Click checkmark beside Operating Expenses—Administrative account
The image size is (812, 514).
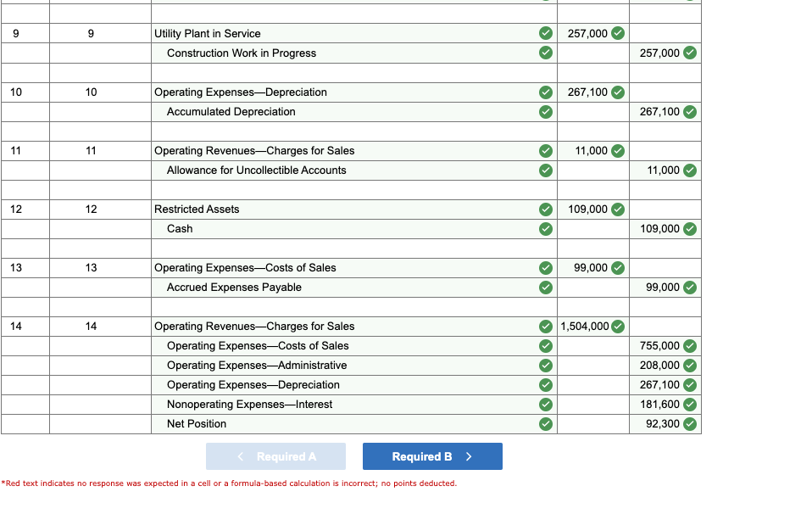point(545,366)
